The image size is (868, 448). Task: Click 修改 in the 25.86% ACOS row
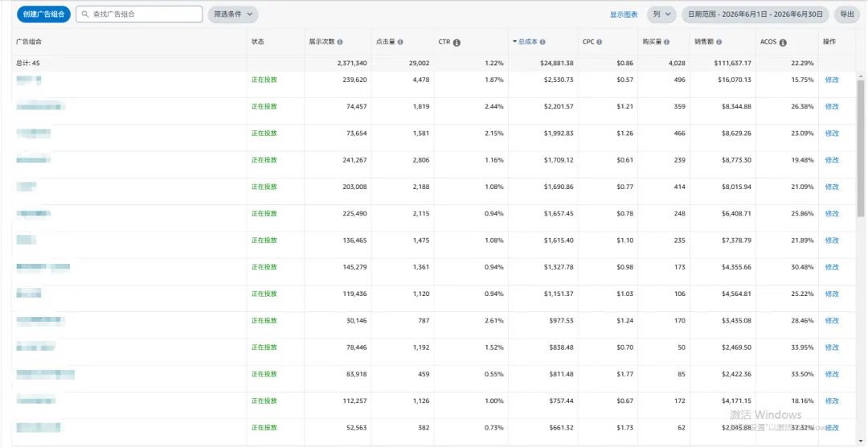pyautogui.click(x=832, y=214)
